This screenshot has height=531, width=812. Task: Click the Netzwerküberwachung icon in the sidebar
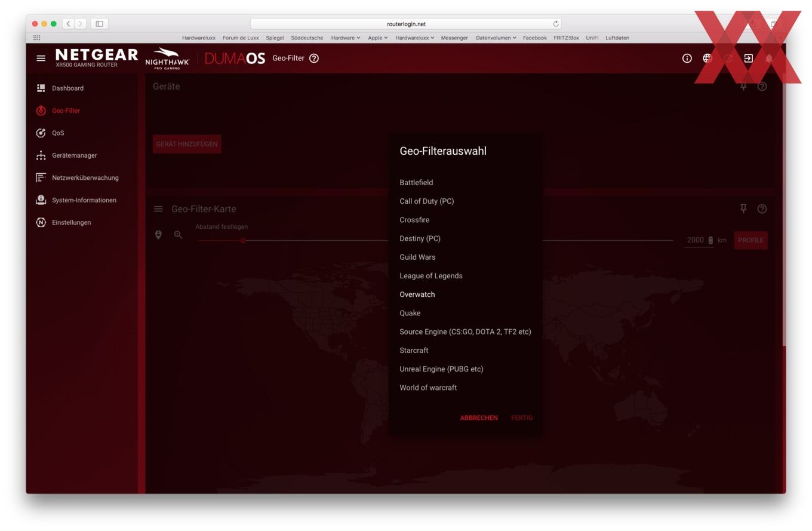41,177
